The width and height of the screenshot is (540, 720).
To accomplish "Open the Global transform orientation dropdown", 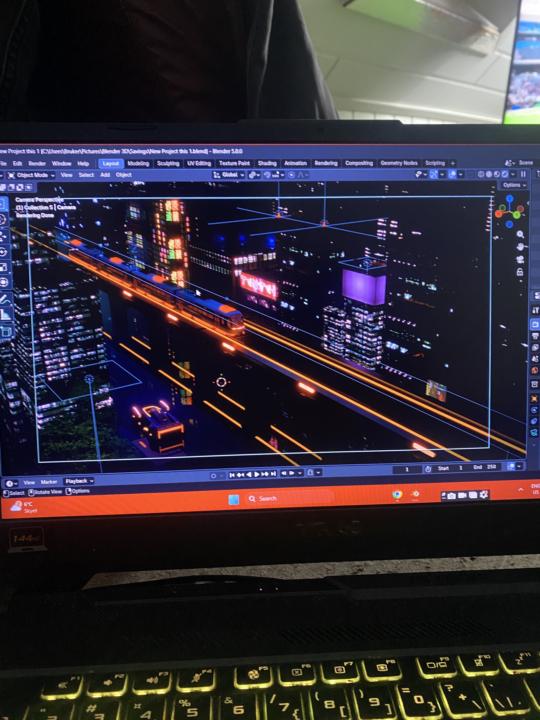I will (x=229, y=175).
